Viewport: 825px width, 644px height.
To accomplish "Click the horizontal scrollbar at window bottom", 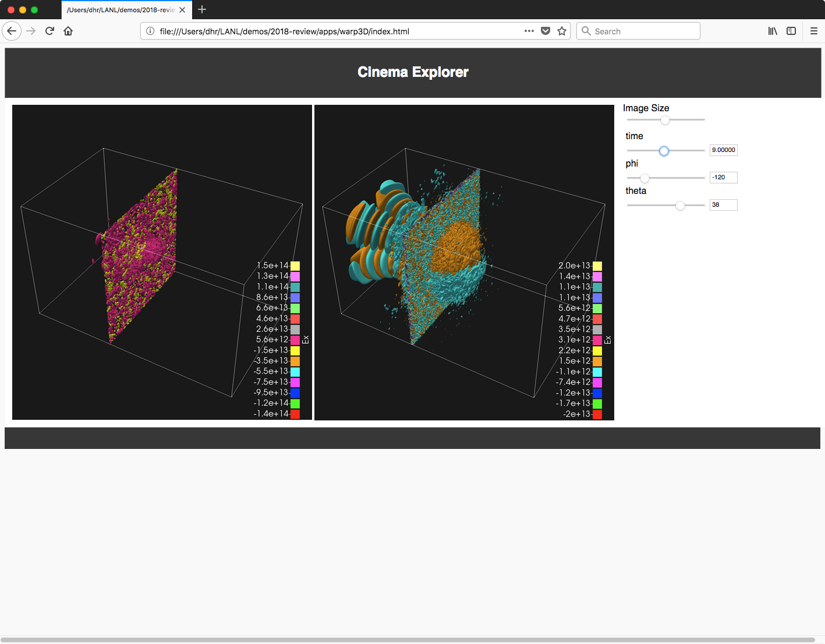I will coord(408,640).
